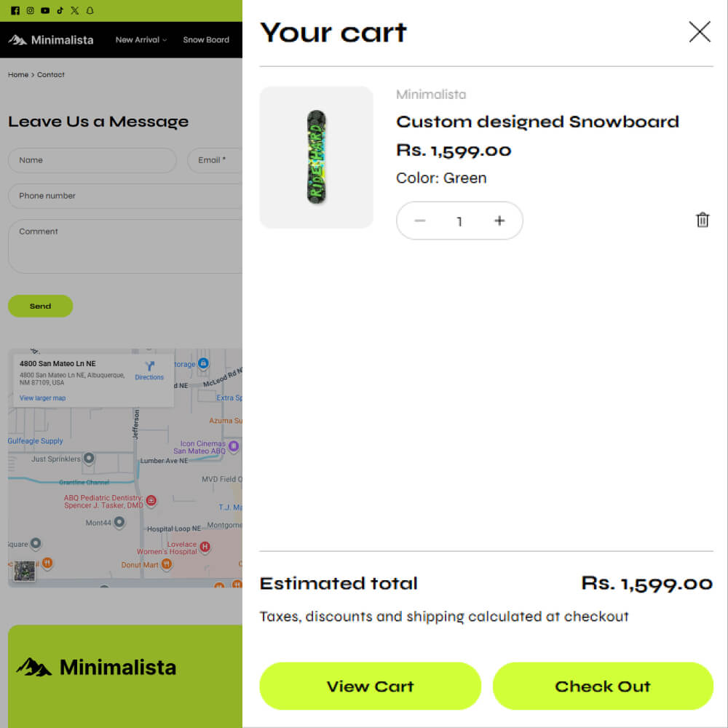The height and width of the screenshot is (728, 728).
Task: Open the Facebook social icon
Action: (15, 10)
